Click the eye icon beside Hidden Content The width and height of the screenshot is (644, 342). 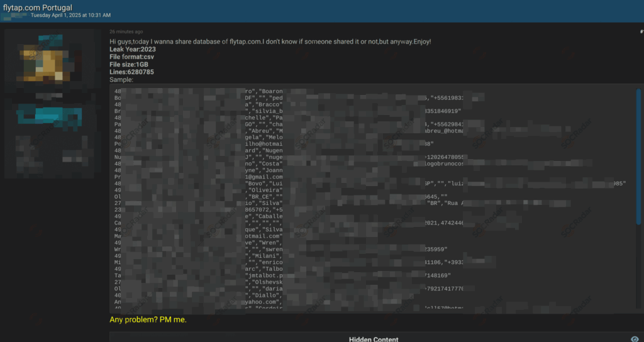pos(635,339)
